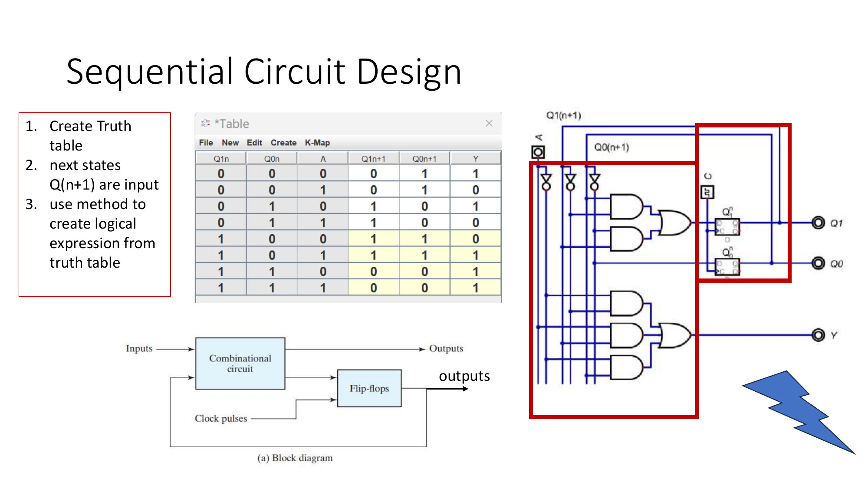
Task: Click highlighted Y cell in last row 1 1 1
Action: (476, 288)
